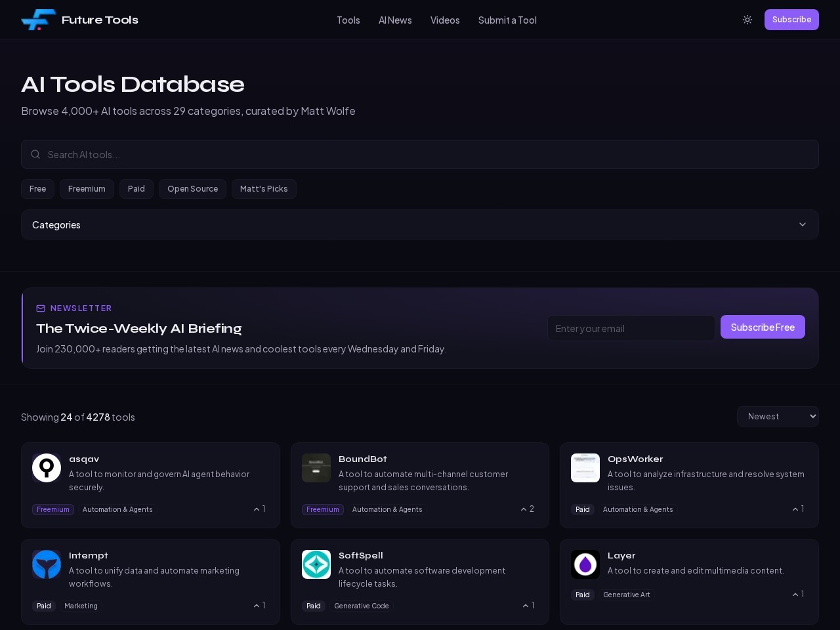Click the SoftSpell teal logo icon
This screenshot has height=630, width=840.
316,564
